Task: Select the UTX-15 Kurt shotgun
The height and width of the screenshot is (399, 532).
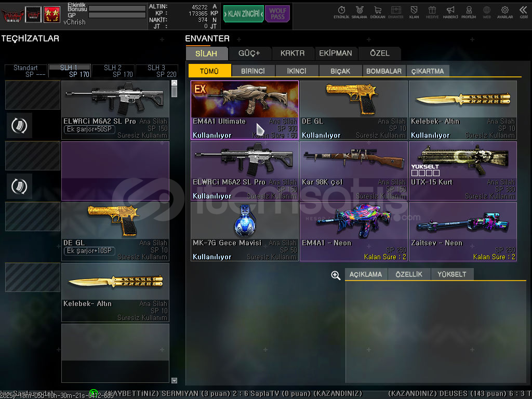Action: [463, 170]
